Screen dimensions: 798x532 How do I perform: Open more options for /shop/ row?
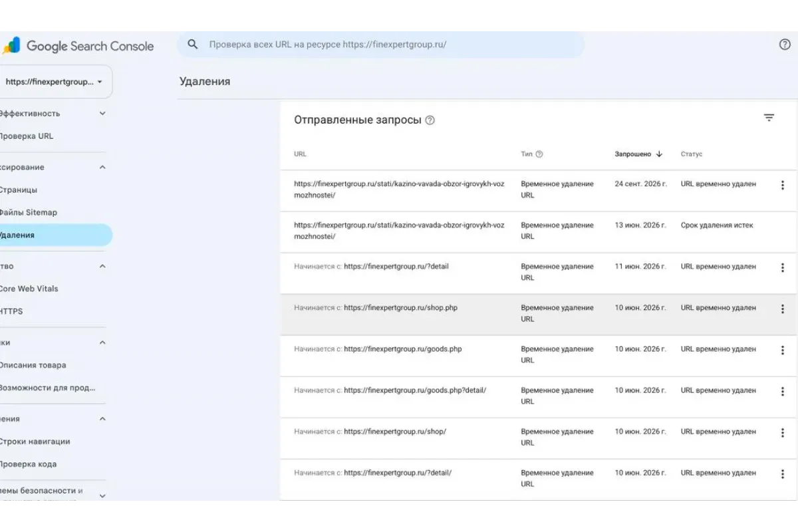pos(782,432)
